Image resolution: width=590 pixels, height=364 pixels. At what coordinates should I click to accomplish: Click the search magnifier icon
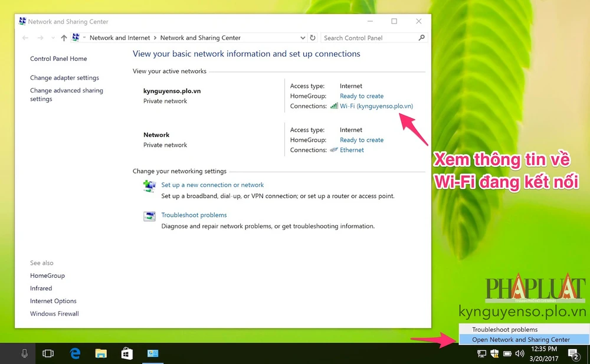[x=421, y=38]
